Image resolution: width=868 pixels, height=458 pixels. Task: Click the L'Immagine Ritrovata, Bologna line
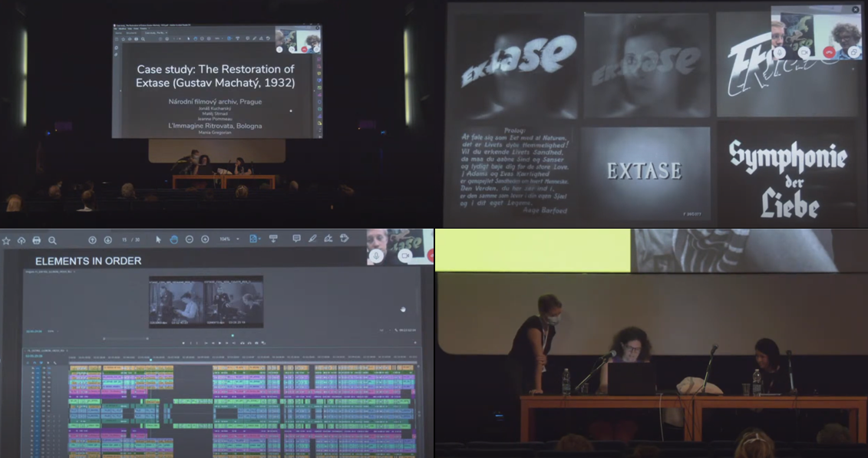coord(216,126)
